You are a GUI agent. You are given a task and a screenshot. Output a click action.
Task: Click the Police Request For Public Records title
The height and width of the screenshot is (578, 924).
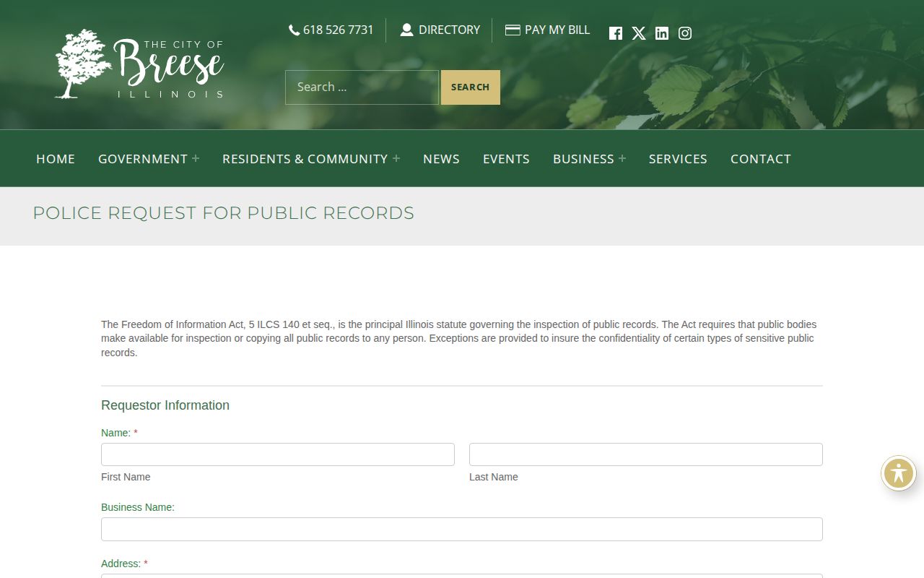(x=224, y=213)
